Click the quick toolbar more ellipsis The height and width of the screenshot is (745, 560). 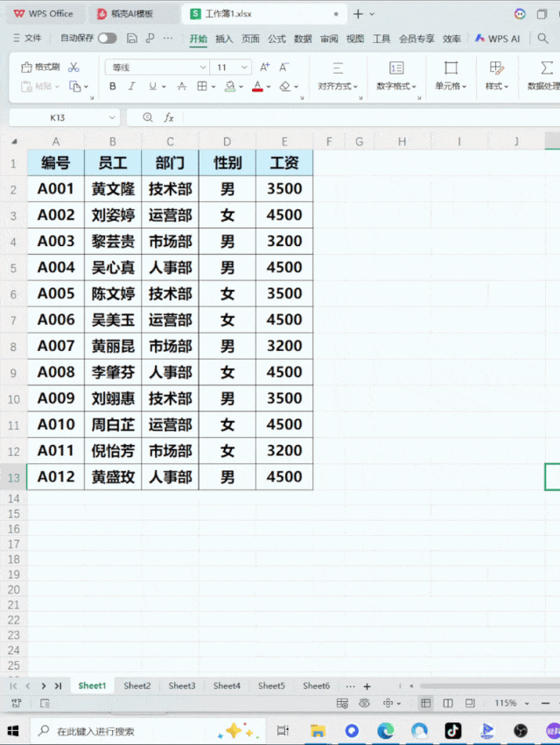click(168, 39)
